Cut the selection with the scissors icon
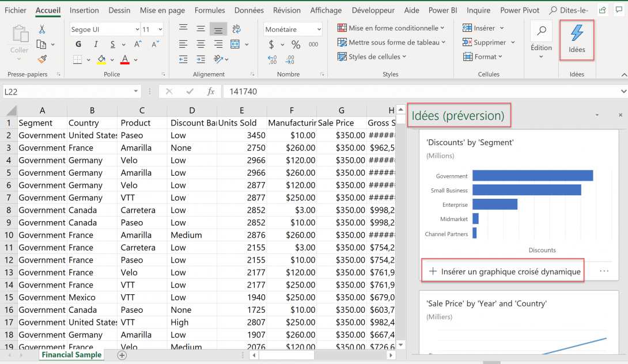The height and width of the screenshot is (364, 628). click(42, 28)
